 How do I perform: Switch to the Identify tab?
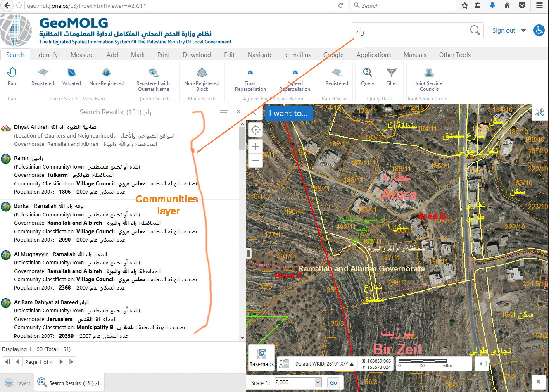(x=48, y=55)
